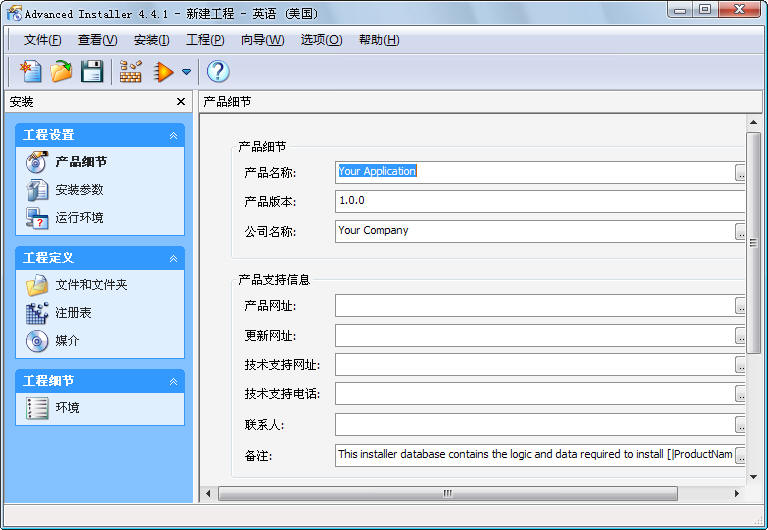This screenshot has height=530, width=768.
Task: Open the 文件(F) menu
Action: click(43, 40)
